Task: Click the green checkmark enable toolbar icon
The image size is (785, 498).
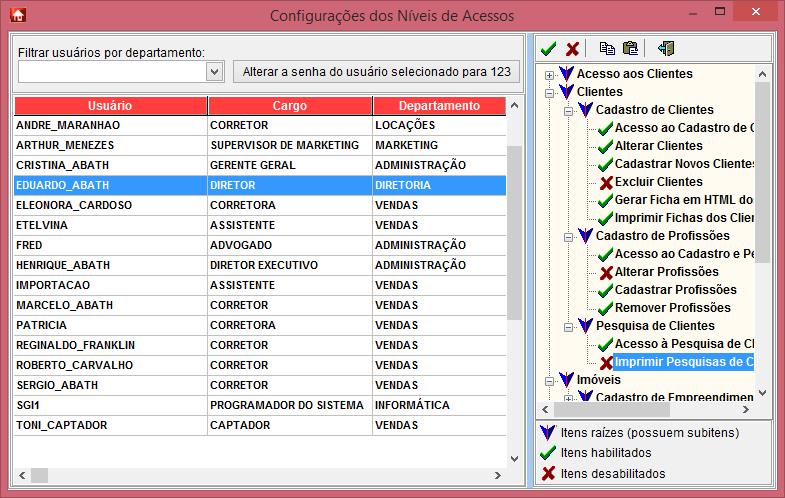Action: (x=548, y=48)
